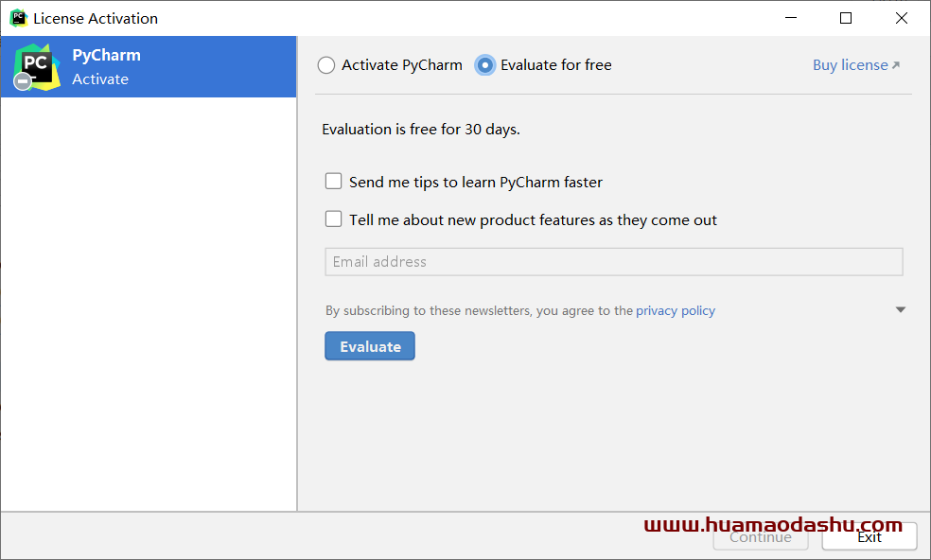The height and width of the screenshot is (560, 931).
Task: Click the blue Evaluate button
Action: [x=370, y=346]
